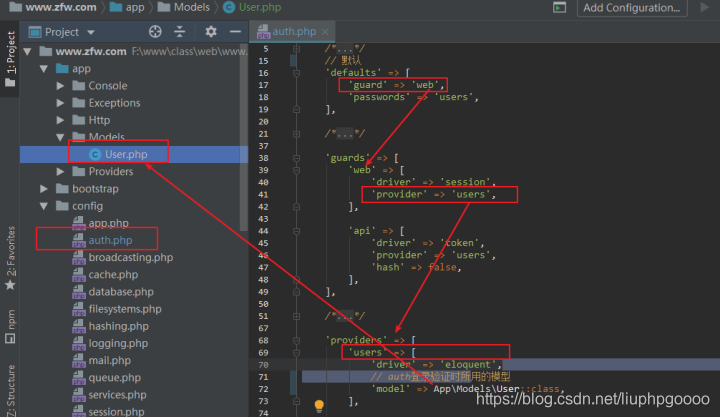Open Project panel settings gear
The image size is (720, 418).
pos(211,32)
